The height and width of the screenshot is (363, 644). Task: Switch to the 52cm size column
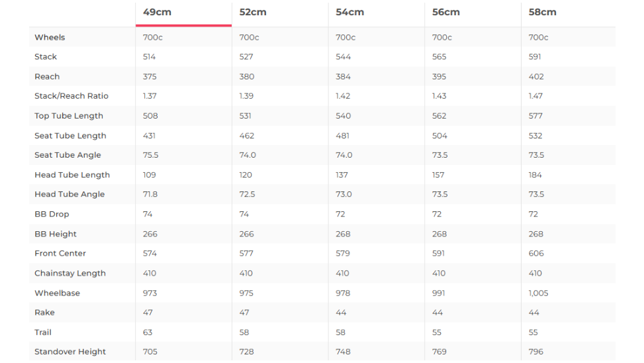[x=253, y=13]
